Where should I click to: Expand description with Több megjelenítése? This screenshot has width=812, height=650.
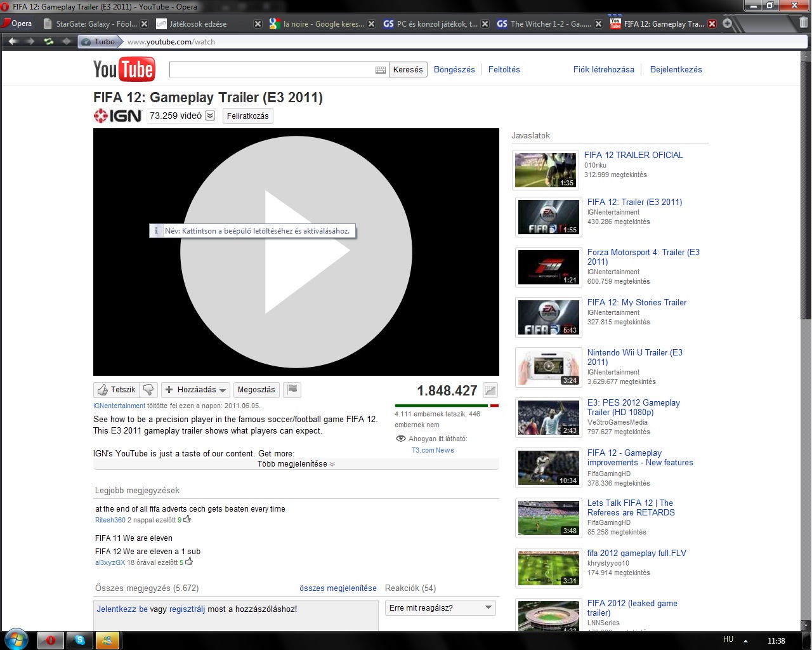point(296,464)
